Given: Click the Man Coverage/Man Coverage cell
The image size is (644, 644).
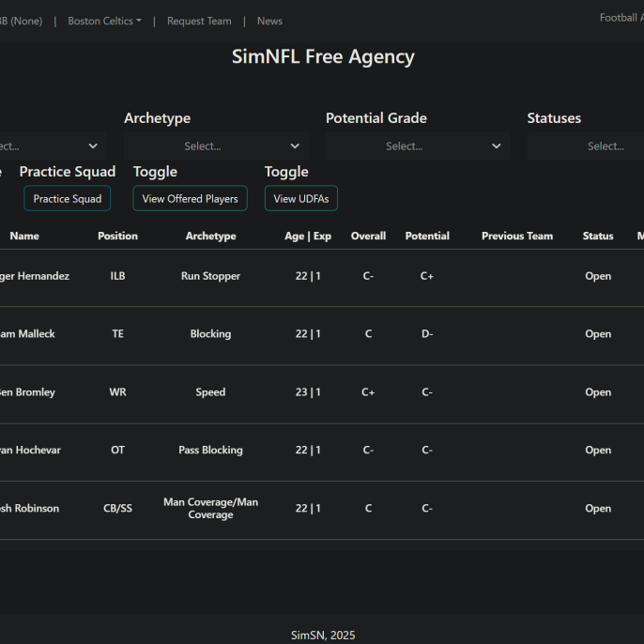Looking at the screenshot, I should [x=210, y=509].
